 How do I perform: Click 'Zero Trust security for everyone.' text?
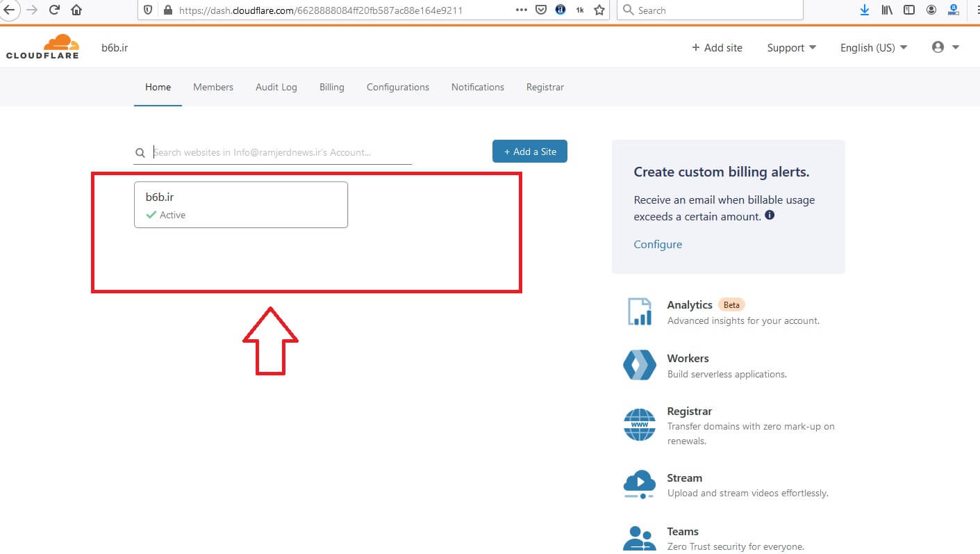pos(736,547)
